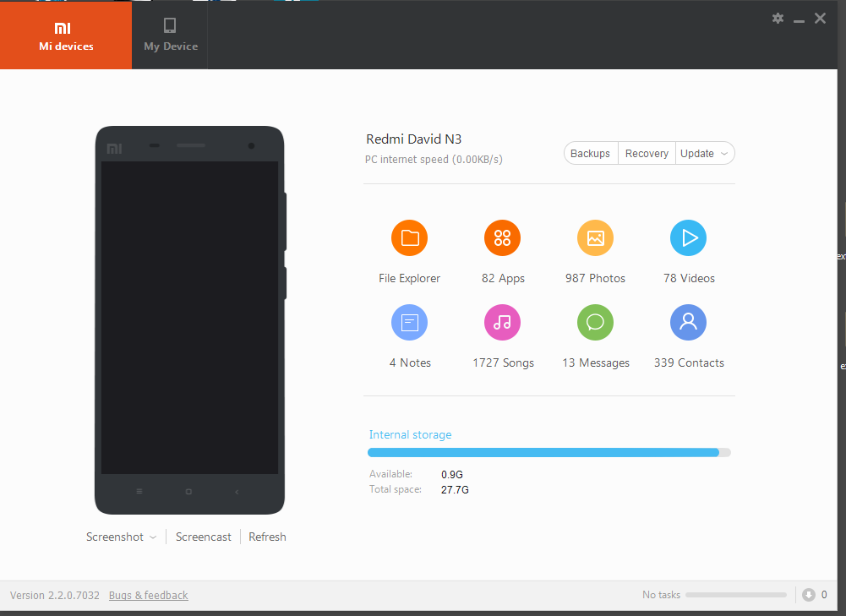The width and height of the screenshot is (846, 616).
Task: Click the Backups button
Action: (590, 153)
